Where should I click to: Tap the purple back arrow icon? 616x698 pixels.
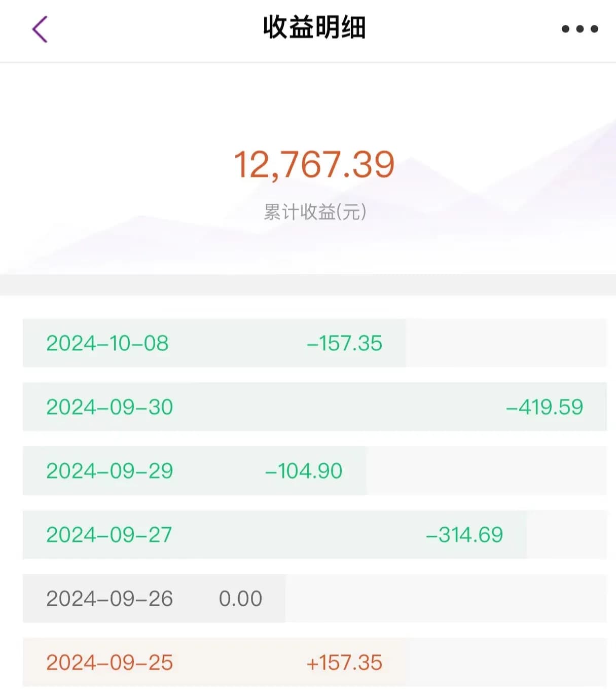[40, 29]
